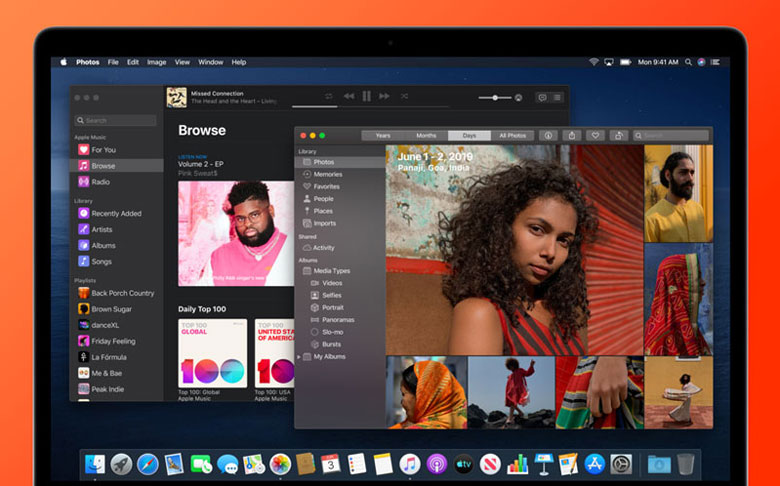Go to previous track in Music
Image resolution: width=780 pixels, height=486 pixels.
point(349,96)
